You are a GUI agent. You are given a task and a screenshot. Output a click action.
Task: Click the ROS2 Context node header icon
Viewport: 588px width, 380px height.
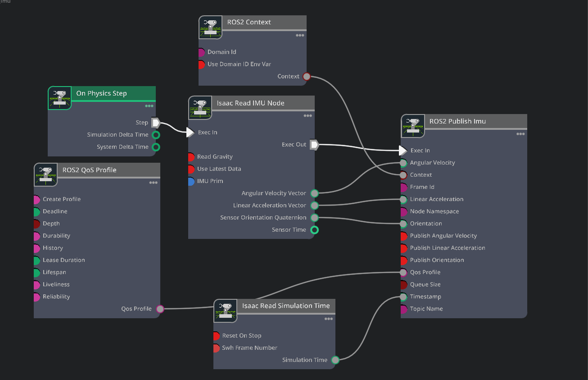210,27
